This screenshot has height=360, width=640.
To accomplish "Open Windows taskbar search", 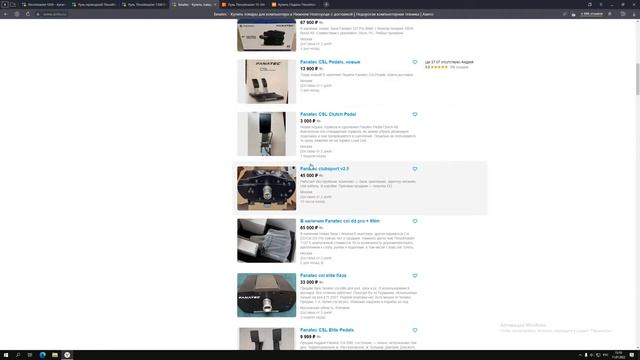I will [x=18, y=355].
